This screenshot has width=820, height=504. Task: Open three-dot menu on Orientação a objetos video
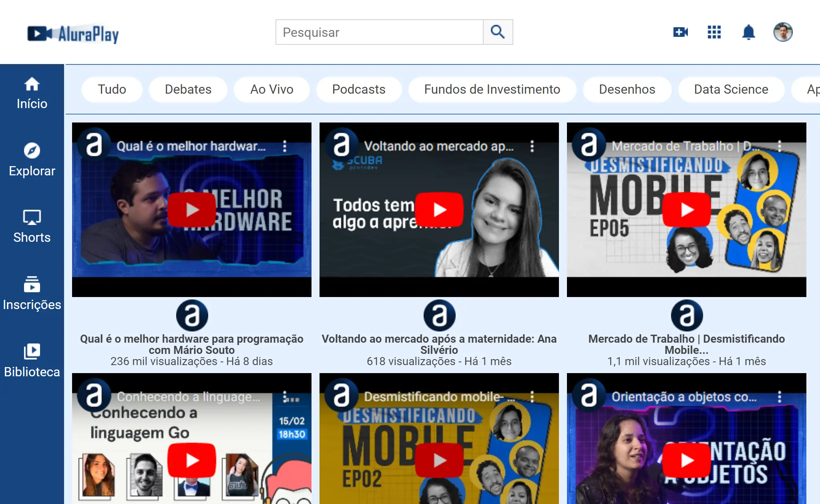click(779, 397)
